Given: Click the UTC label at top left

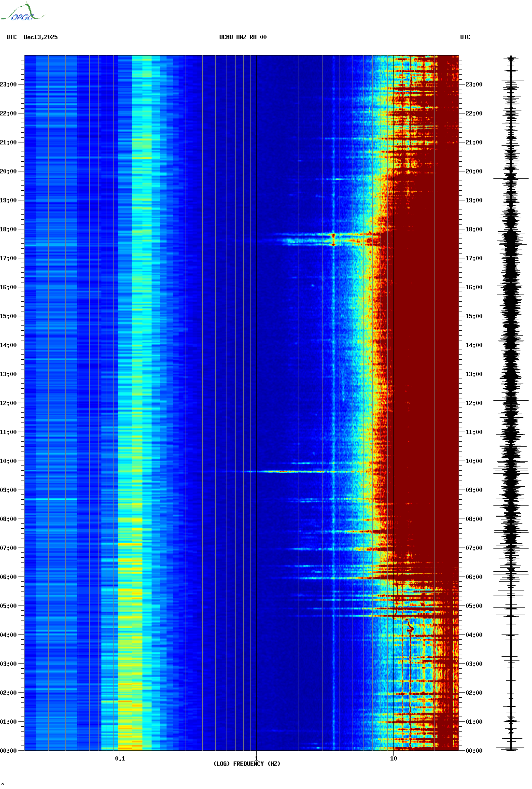Looking at the screenshot, I should pyautogui.click(x=12, y=37).
